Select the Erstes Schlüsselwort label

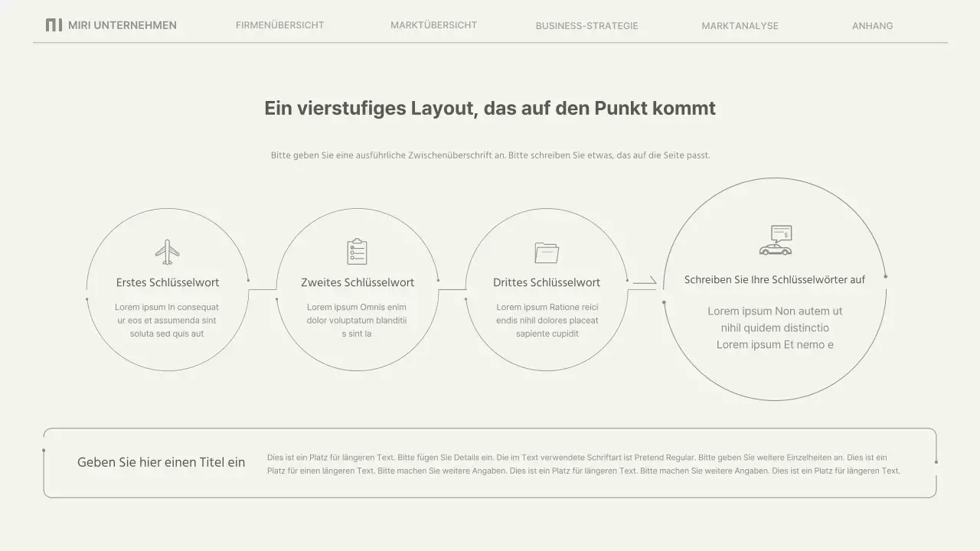coord(167,282)
